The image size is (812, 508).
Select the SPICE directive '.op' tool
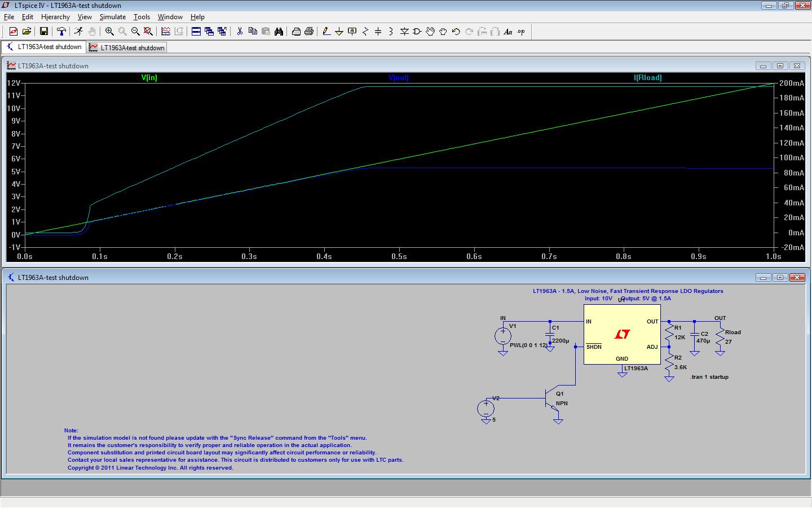tap(521, 32)
